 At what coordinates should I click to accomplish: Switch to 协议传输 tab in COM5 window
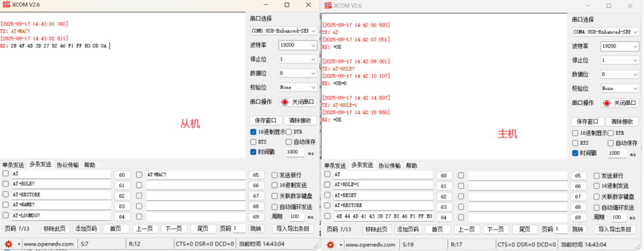[68, 165]
